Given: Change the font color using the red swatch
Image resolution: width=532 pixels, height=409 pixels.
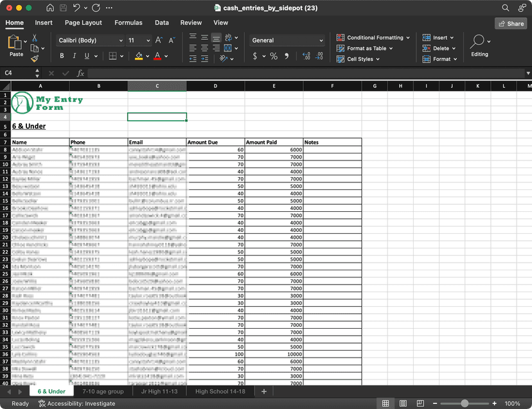Looking at the screenshot, I should (x=158, y=58).
